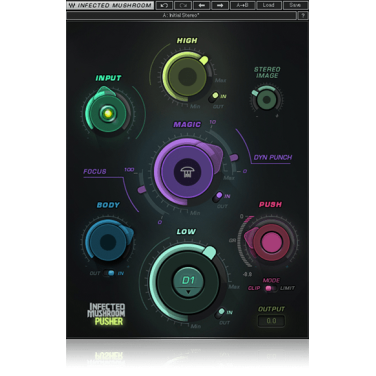Click the Infected Mushroom Pusher logo
376x376 pixels.
click(106, 314)
